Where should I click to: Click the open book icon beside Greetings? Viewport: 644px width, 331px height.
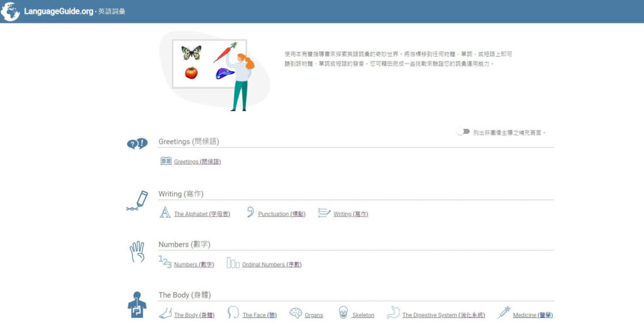coord(166,161)
